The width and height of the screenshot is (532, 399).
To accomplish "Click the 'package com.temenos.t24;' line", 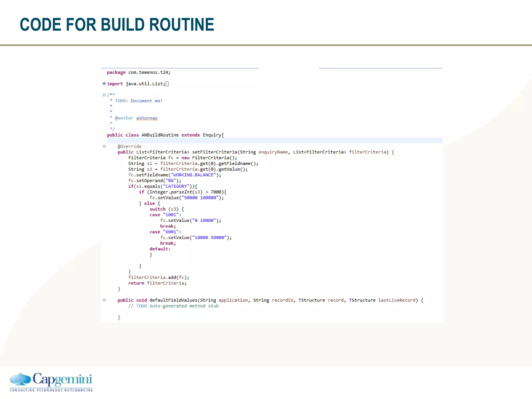I will pyautogui.click(x=139, y=72).
